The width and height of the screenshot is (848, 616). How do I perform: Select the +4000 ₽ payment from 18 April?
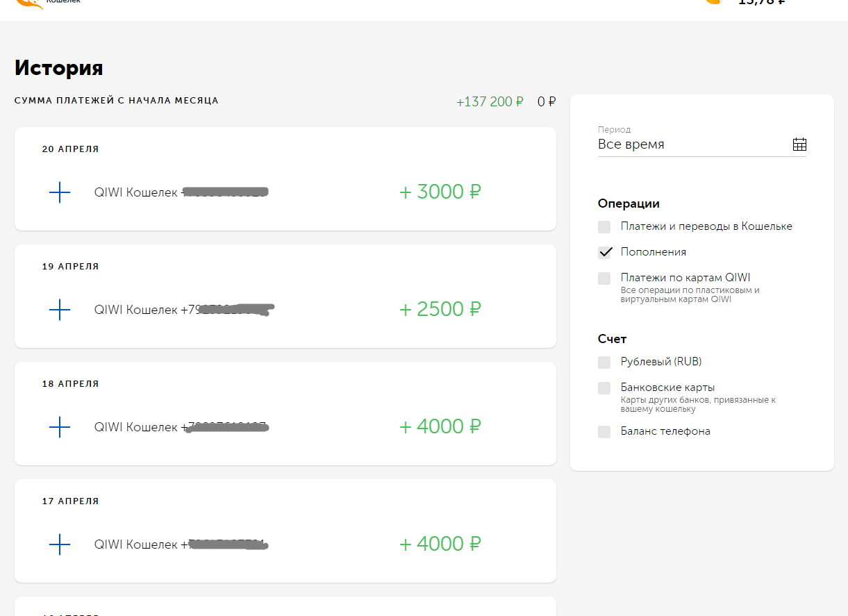point(285,413)
